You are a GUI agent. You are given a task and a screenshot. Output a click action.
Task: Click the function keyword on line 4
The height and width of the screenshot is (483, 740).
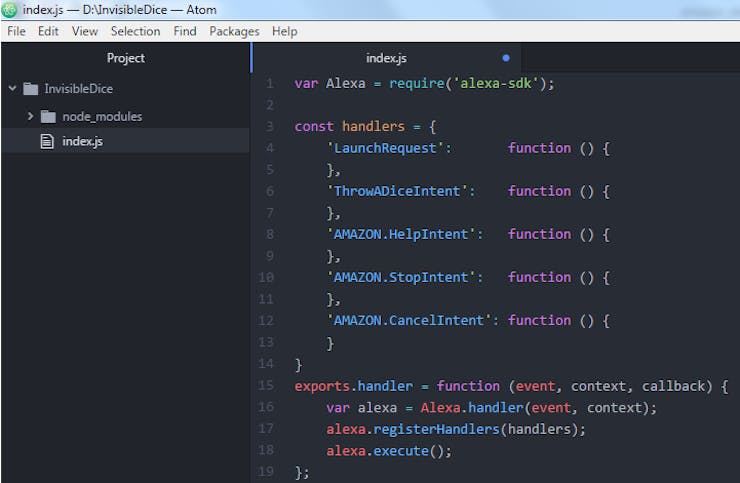539,148
